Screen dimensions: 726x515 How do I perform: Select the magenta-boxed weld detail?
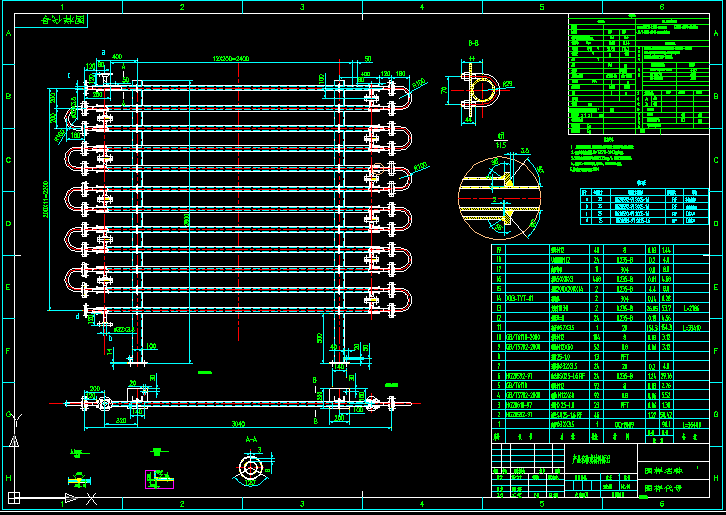pos(159,479)
